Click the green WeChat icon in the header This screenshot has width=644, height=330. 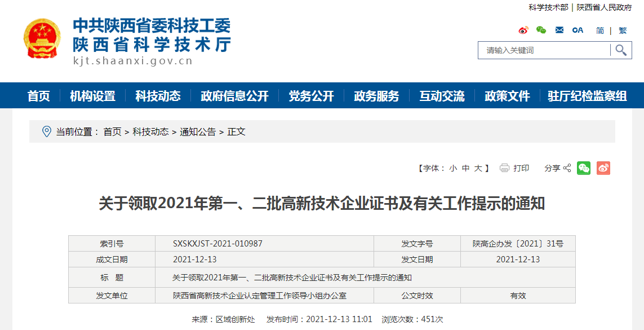(541, 30)
